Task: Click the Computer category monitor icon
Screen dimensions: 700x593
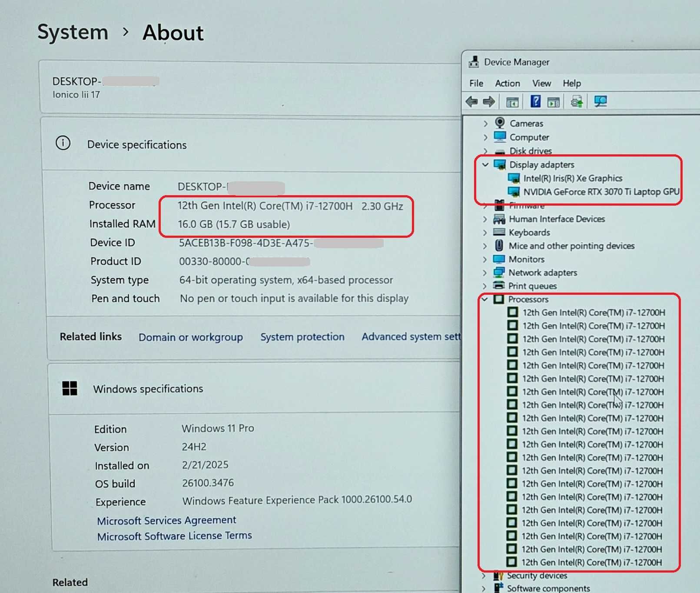Action: coord(500,137)
